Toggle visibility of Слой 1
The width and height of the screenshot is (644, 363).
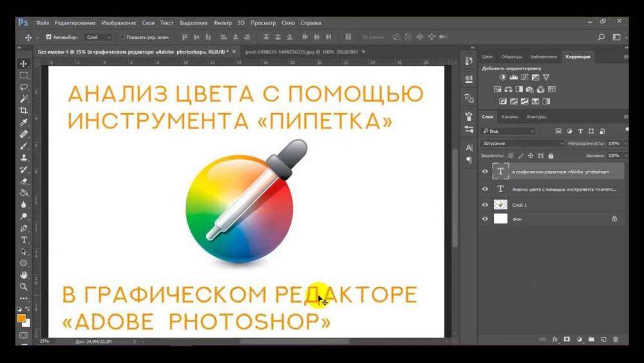pos(485,205)
